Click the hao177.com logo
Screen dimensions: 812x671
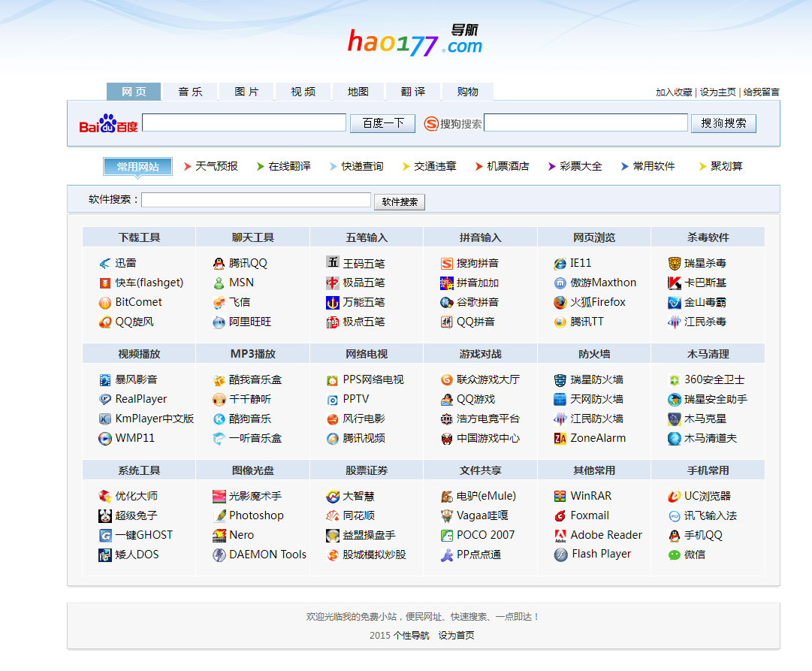coord(415,40)
